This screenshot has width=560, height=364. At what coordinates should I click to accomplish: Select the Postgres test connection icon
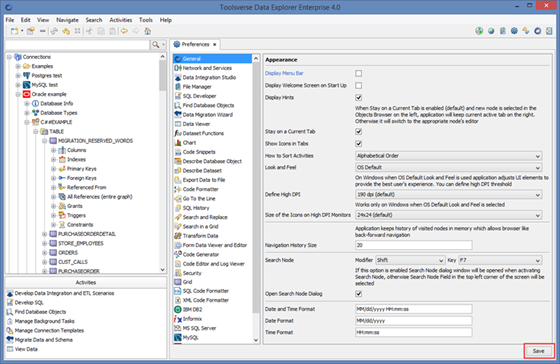click(x=26, y=75)
